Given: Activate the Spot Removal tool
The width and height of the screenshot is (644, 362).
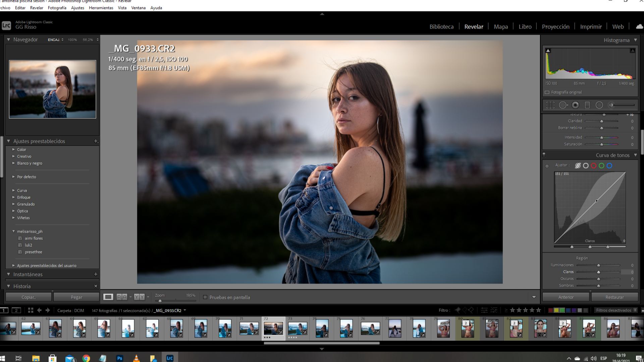Looking at the screenshot, I should [563, 105].
